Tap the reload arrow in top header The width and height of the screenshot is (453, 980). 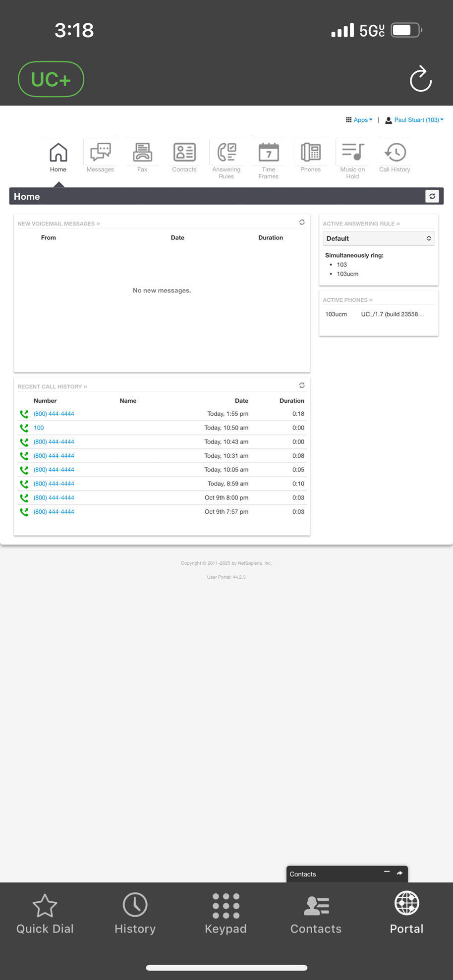pos(420,79)
